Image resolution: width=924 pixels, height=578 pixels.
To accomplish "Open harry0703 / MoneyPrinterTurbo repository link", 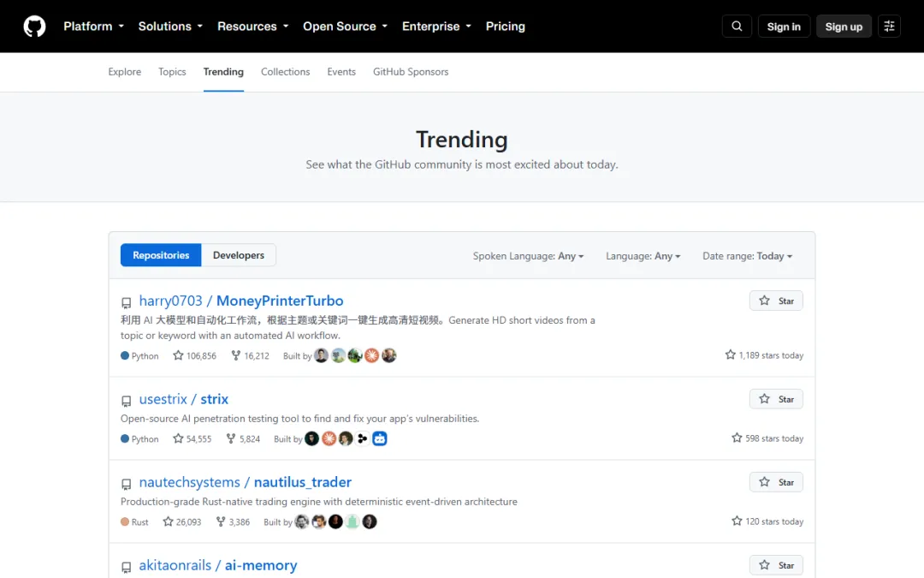I will click(241, 301).
